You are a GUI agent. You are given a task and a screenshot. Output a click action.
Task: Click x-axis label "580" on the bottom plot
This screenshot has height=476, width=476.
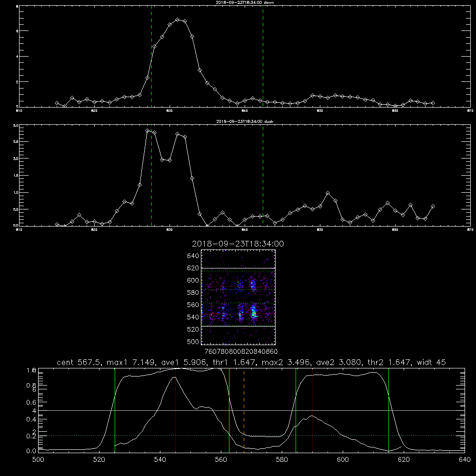point(282,459)
